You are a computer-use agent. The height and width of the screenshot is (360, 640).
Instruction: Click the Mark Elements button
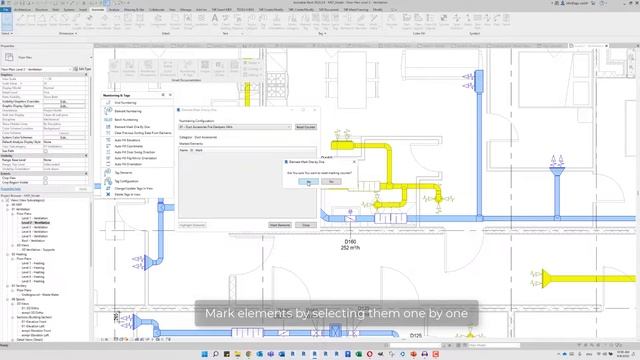280,225
